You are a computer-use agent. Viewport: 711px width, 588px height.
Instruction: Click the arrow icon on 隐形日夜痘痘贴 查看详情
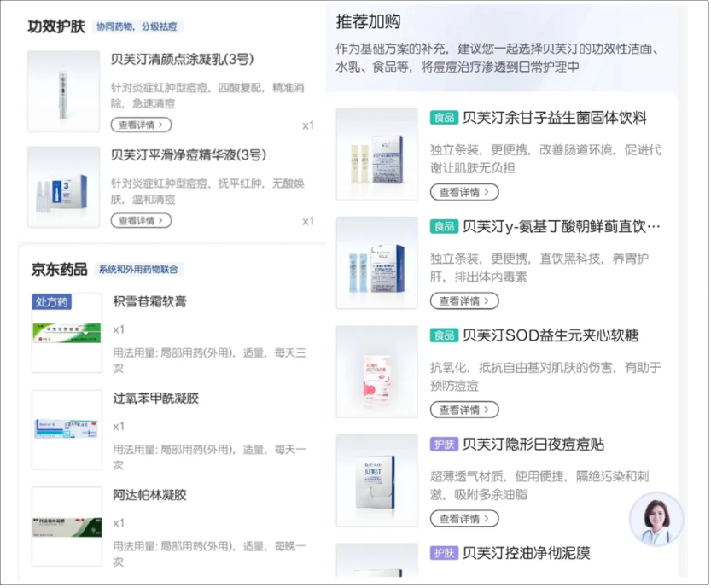tap(487, 518)
